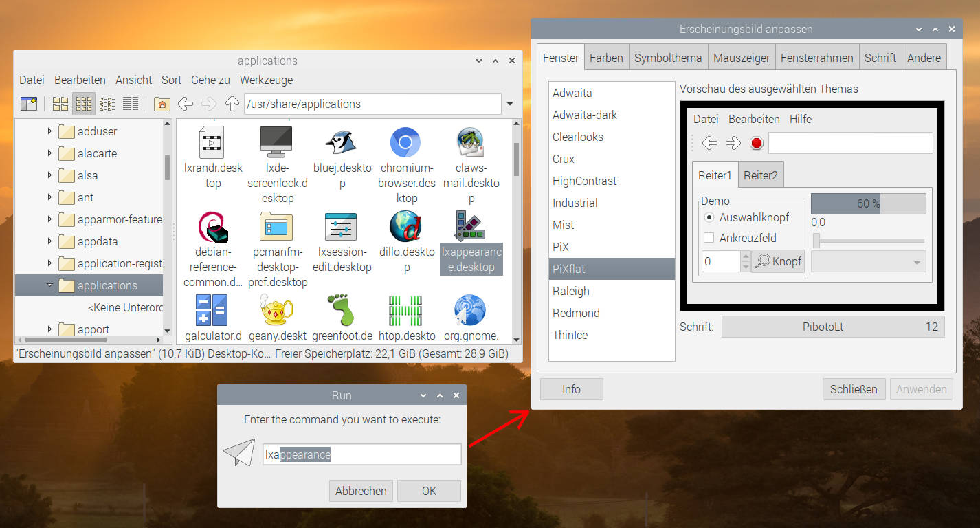Open the path history dropdown arrow
Viewport: 980px width, 528px height.
(510, 104)
